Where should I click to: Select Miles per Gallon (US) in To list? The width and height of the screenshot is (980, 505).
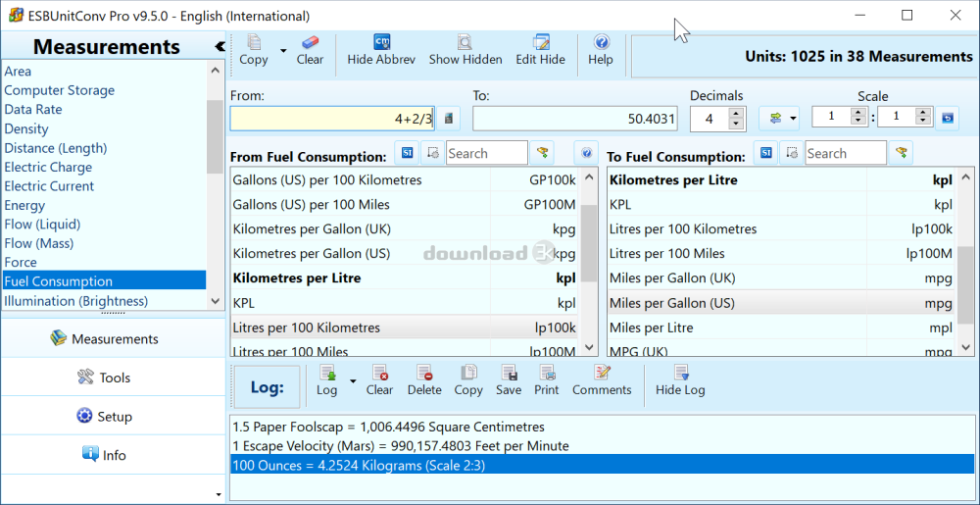click(x=781, y=303)
